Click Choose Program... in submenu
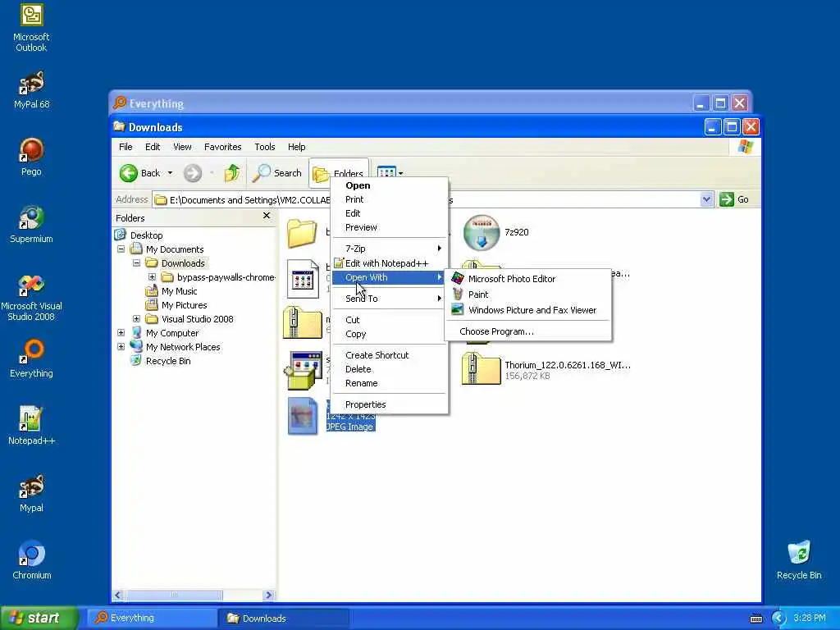 pos(527,331)
